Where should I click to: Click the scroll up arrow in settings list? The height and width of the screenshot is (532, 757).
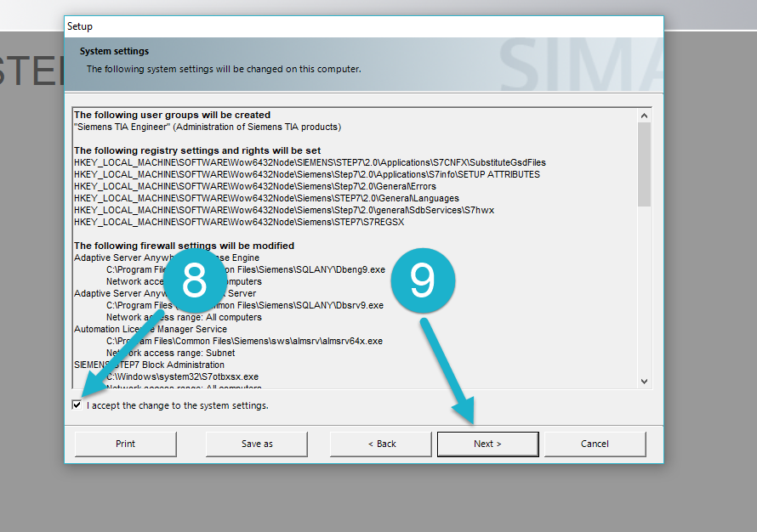tap(644, 116)
